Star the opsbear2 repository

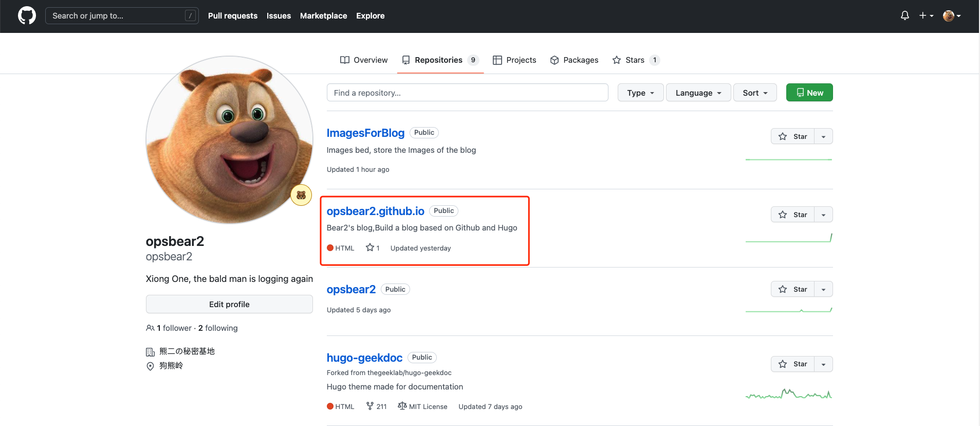click(x=792, y=289)
